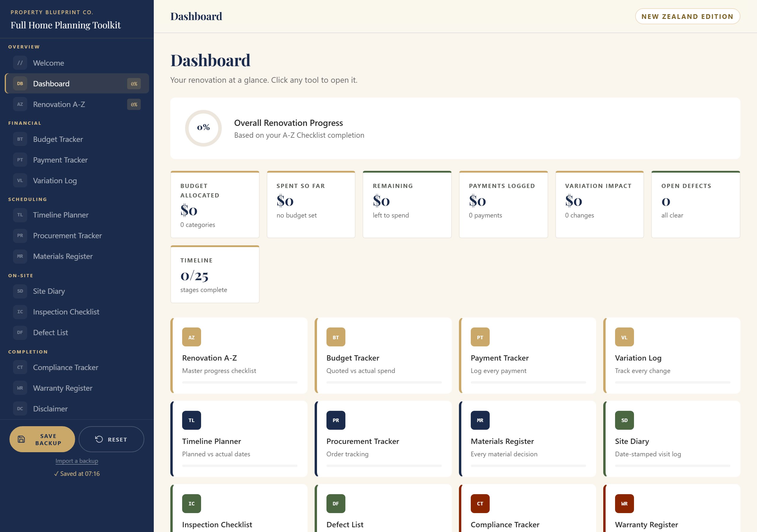This screenshot has height=532, width=757.
Task: Click the IC Inspection Checklist sidebar icon
Action: pos(20,312)
